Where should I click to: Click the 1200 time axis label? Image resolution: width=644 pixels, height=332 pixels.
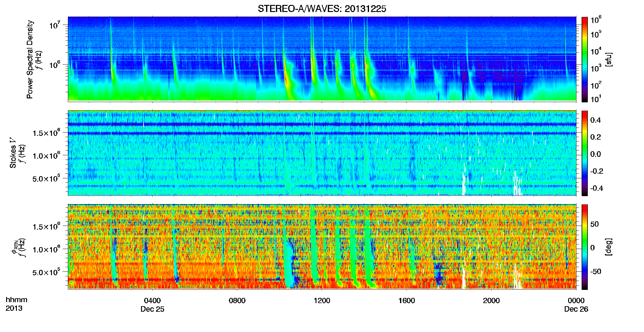pyautogui.click(x=322, y=301)
